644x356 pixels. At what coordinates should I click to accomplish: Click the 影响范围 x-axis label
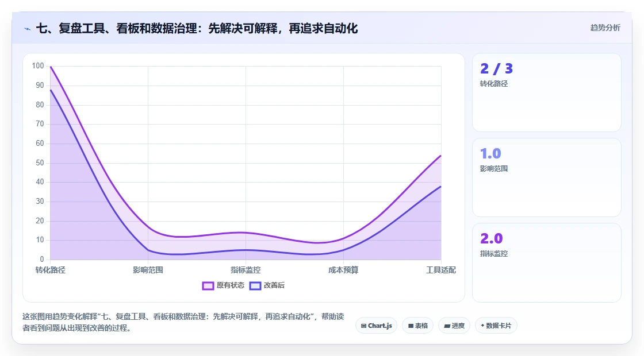coord(148,270)
